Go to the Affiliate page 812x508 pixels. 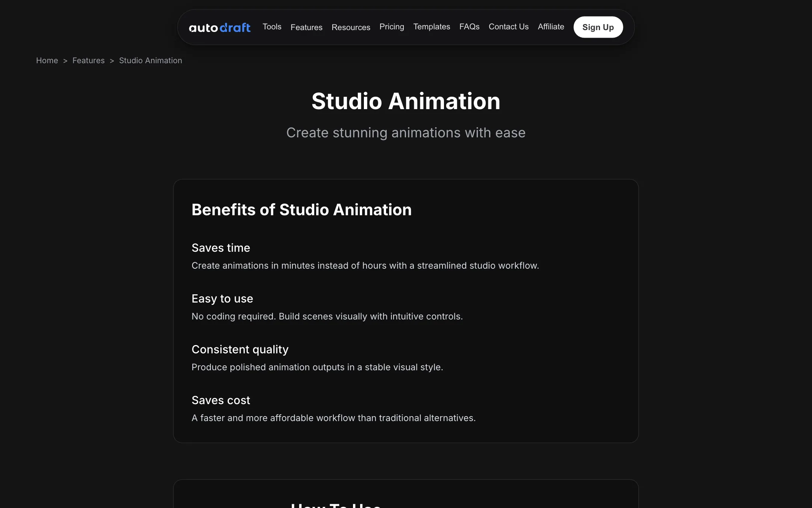point(551,27)
